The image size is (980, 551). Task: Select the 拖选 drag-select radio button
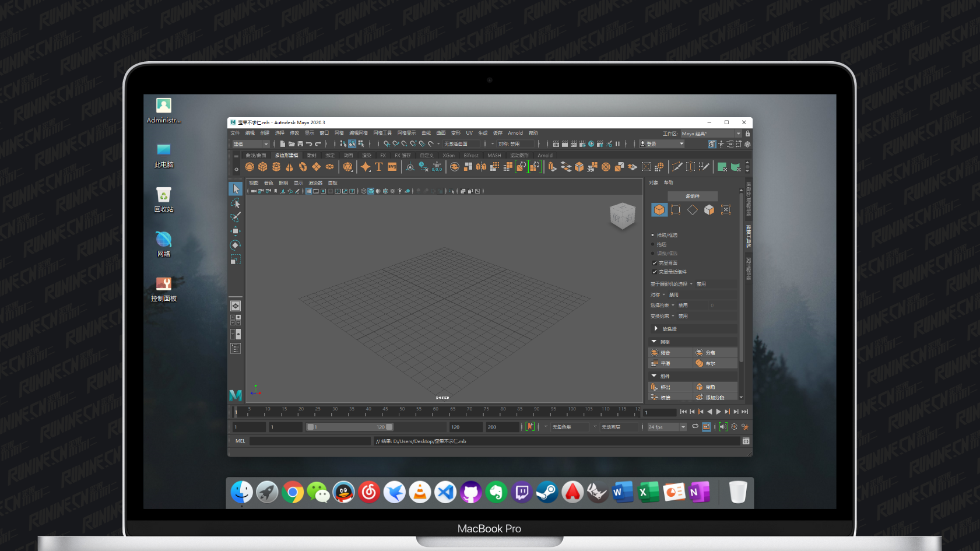652,244
